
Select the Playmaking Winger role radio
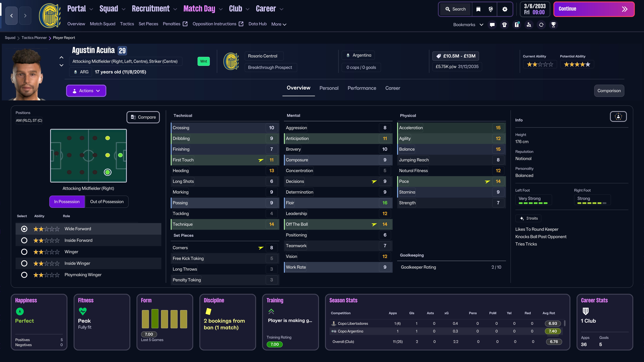pyautogui.click(x=24, y=275)
